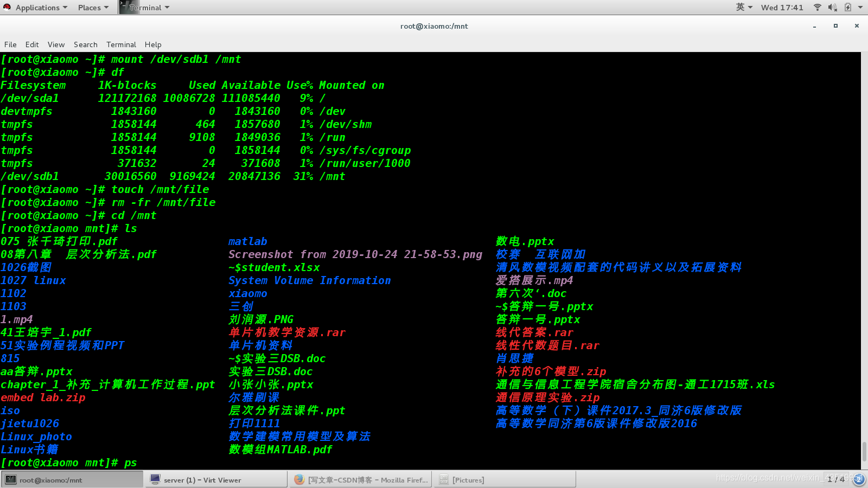The height and width of the screenshot is (488, 868).
Task: Open the Edit menu
Action: 32,44
